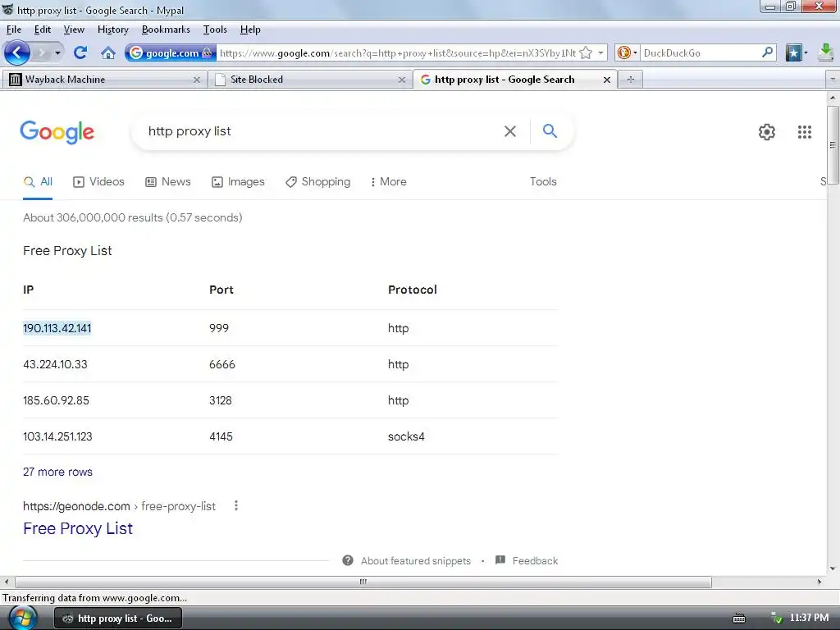Click the About featured snippets question icon
The height and width of the screenshot is (630, 840).
coord(348,560)
